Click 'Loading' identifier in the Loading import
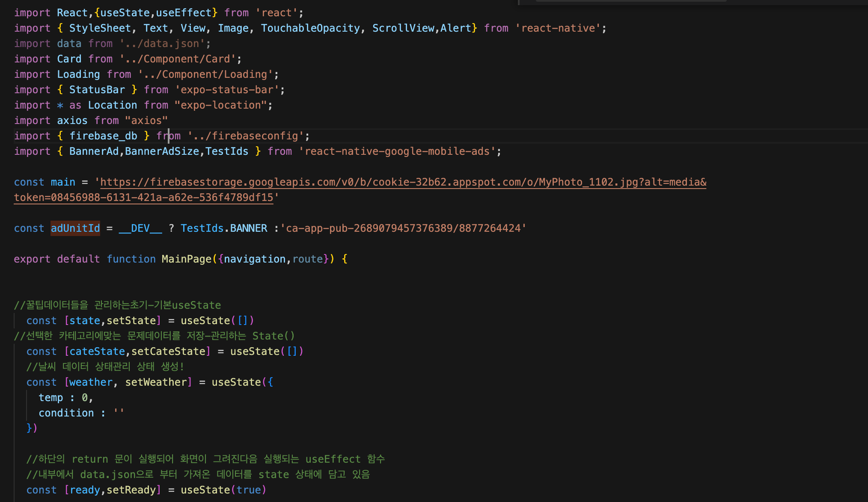 (x=78, y=74)
